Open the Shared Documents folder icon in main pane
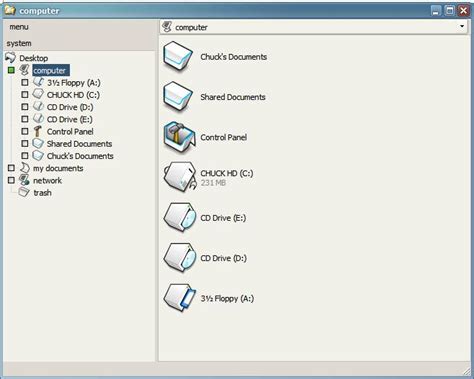The height and width of the screenshot is (379, 474). 178,97
